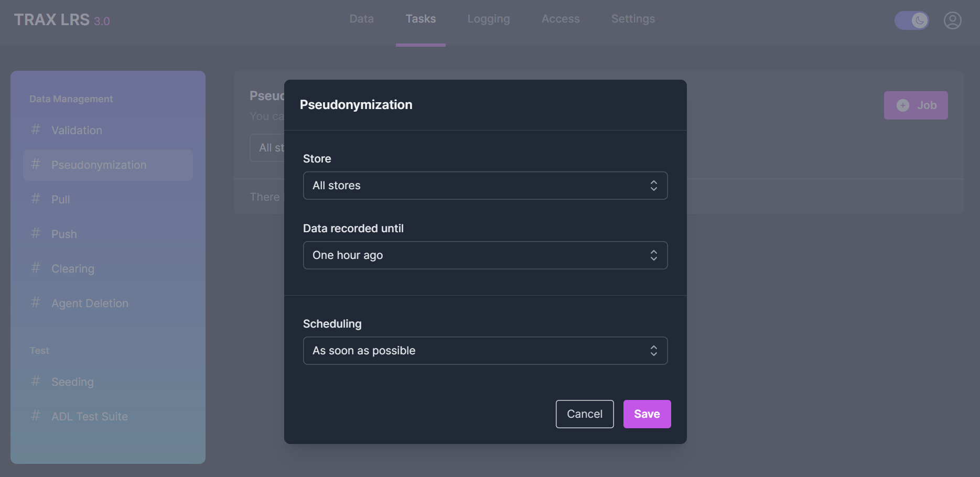Viewport: 980px width, 477px height.
Task: Click the hash icon beside Clearing
Action: coord(36,268)
